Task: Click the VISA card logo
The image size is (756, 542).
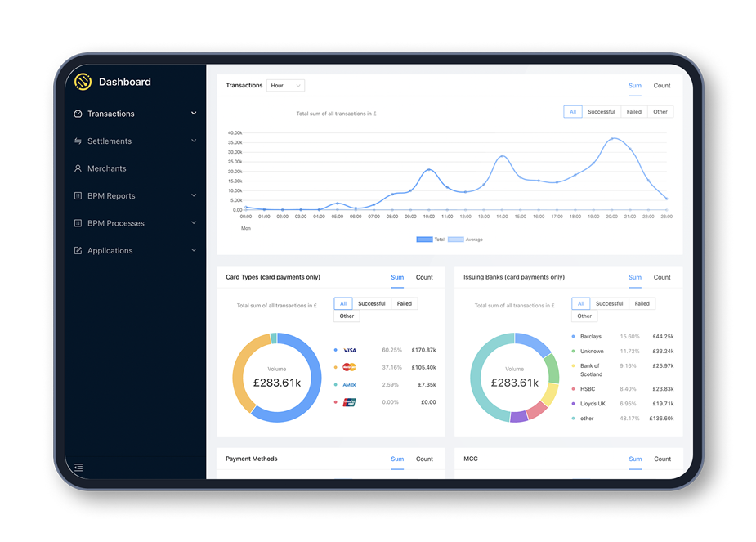Action: pos(350,350)
